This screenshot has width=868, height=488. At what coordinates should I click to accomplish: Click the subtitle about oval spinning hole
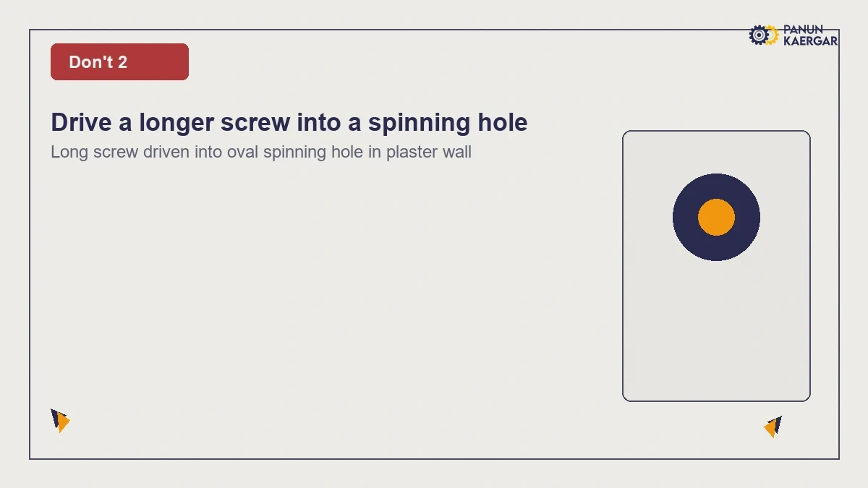261,153
